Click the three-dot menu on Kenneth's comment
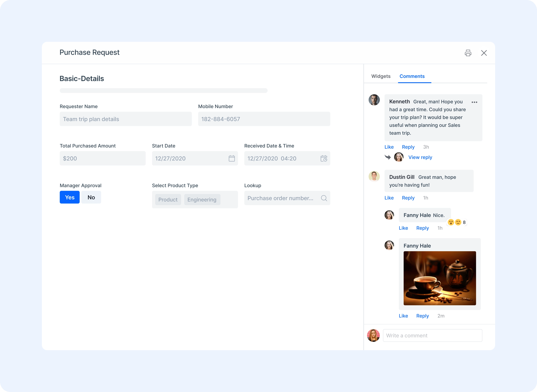 coord(475,102)
